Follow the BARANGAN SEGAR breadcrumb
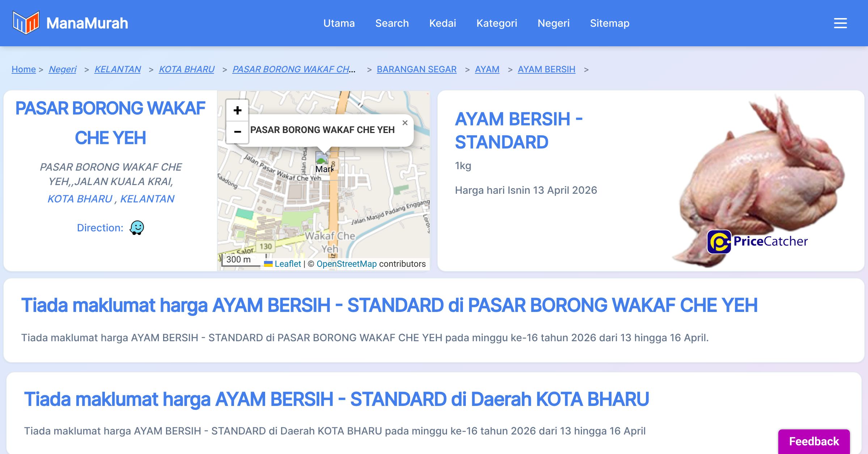 (x=416, y=69)
